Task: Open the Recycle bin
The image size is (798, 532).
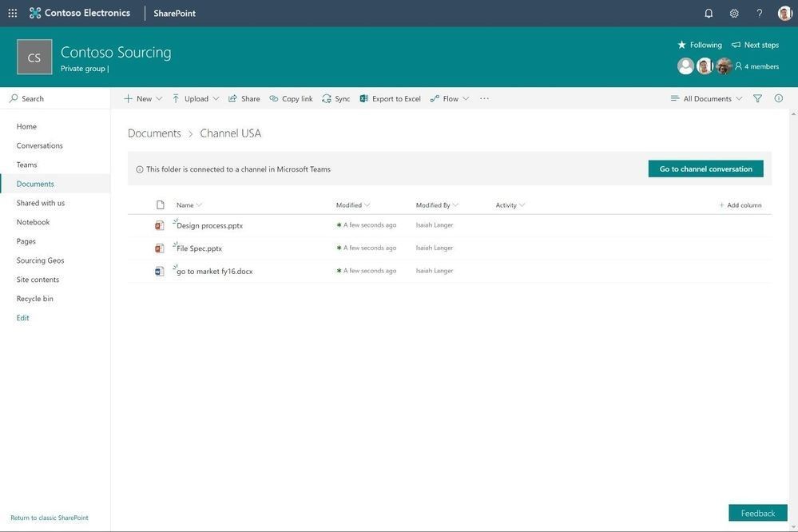Action: pos(34,299)
